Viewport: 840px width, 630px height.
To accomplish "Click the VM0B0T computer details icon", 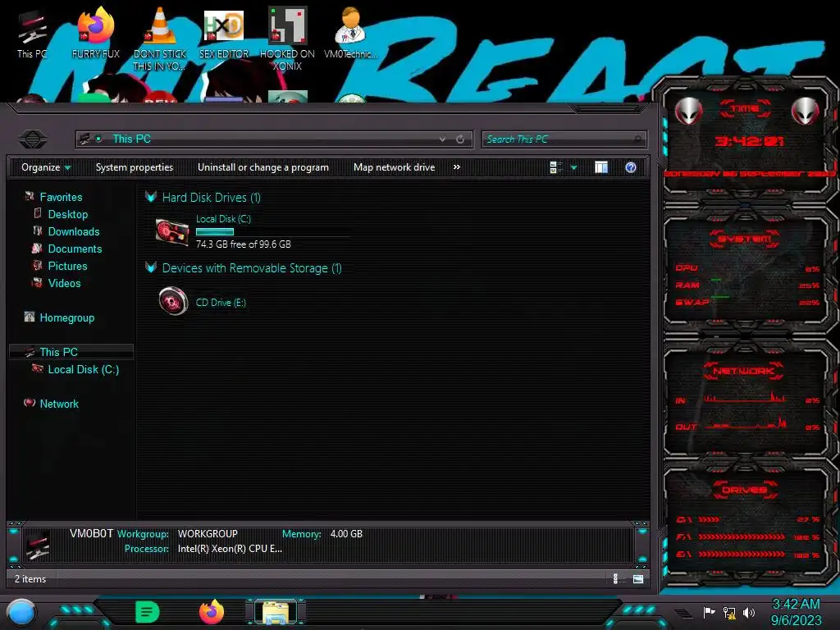I will (38, 545).
